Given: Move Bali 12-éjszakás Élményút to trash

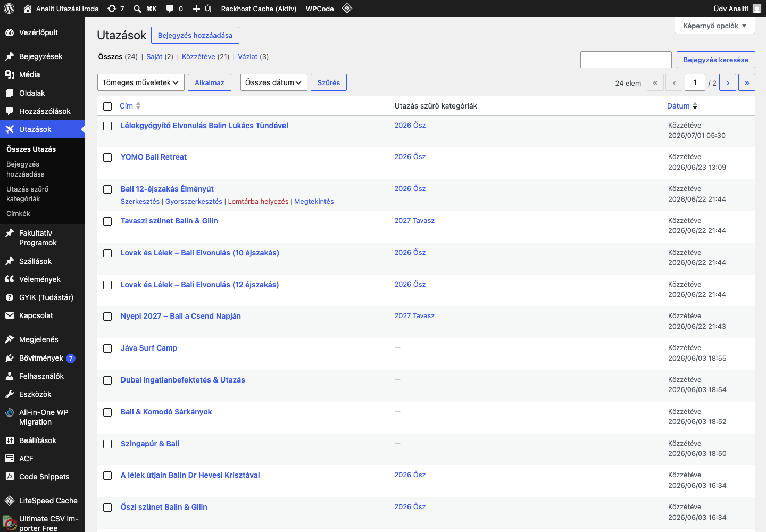Looking at the screenshot, I should click(x=258, y=202).
